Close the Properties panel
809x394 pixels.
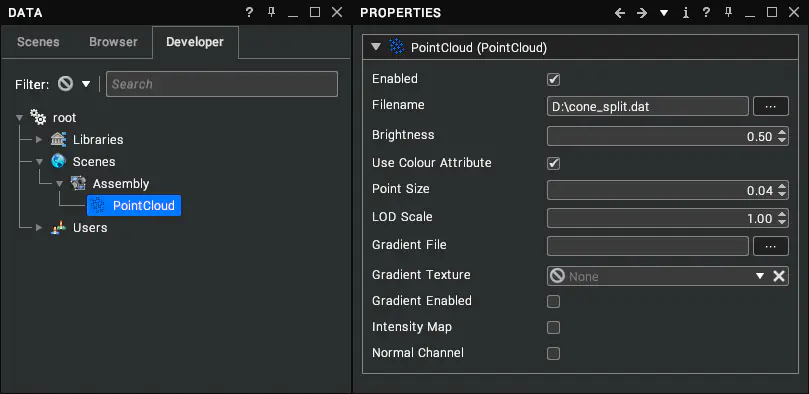[794, 12]
